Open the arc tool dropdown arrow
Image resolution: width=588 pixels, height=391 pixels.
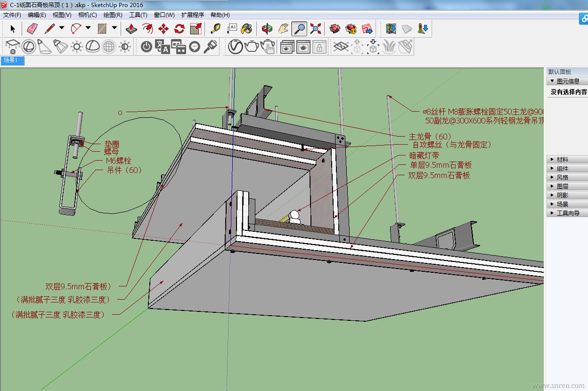(x=88, y=28)
